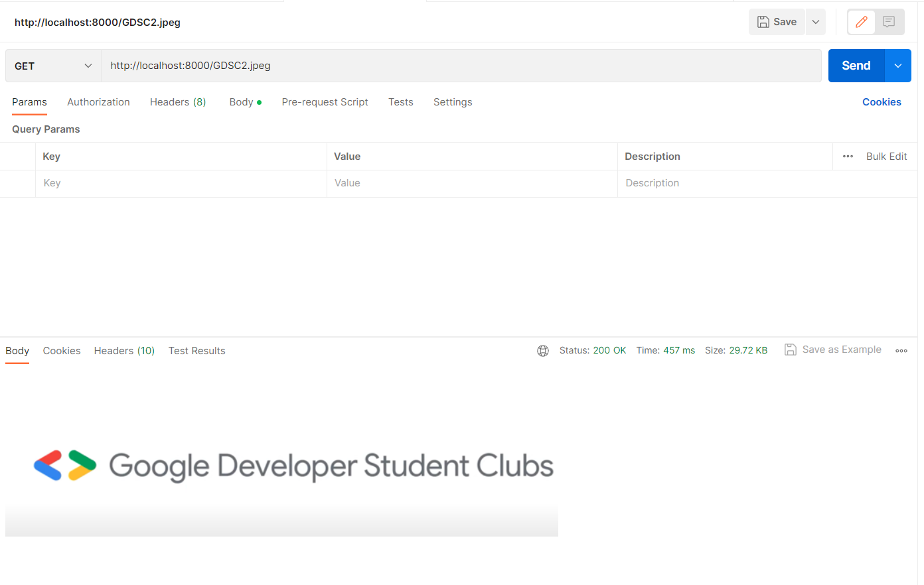Screen dimensions: 924x585
Task: Click the Status 200 OK indicator
Action: (593, 350)
